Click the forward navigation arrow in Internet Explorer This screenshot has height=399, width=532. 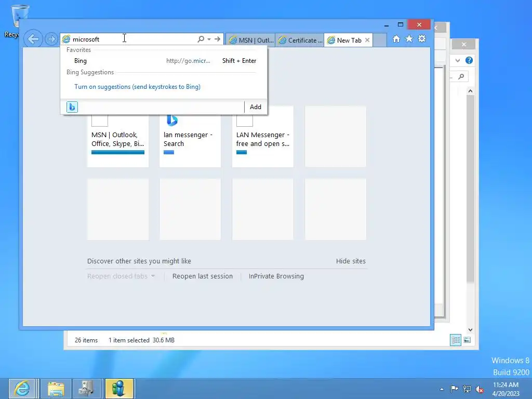[51, 39]
